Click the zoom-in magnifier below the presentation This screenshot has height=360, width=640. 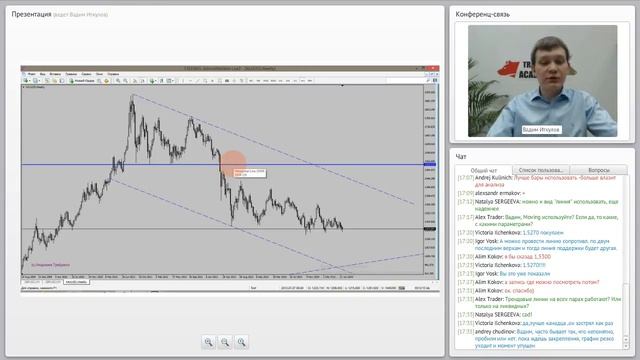click(x=209, y=342)
